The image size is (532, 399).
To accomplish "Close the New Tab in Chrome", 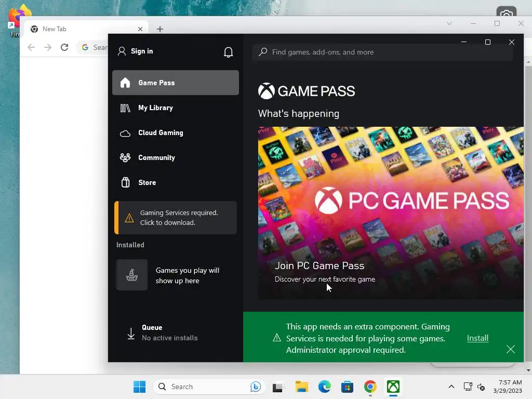I will pos(140,29).
